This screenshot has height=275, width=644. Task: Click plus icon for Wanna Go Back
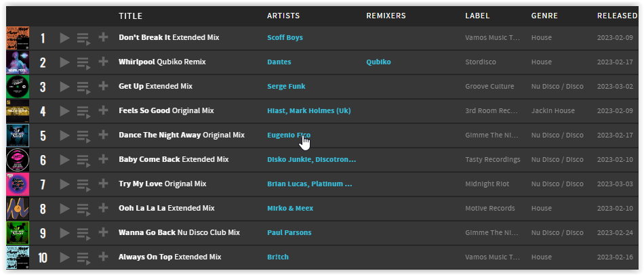pyautogui.click(x=103, y=232)
